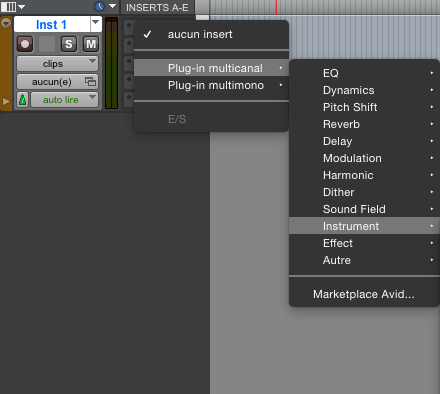Image resolution: width=440 pixels, height=394 pixels.
Task: Solo the Inst 1 track
Action: click(x=69, y=44)
